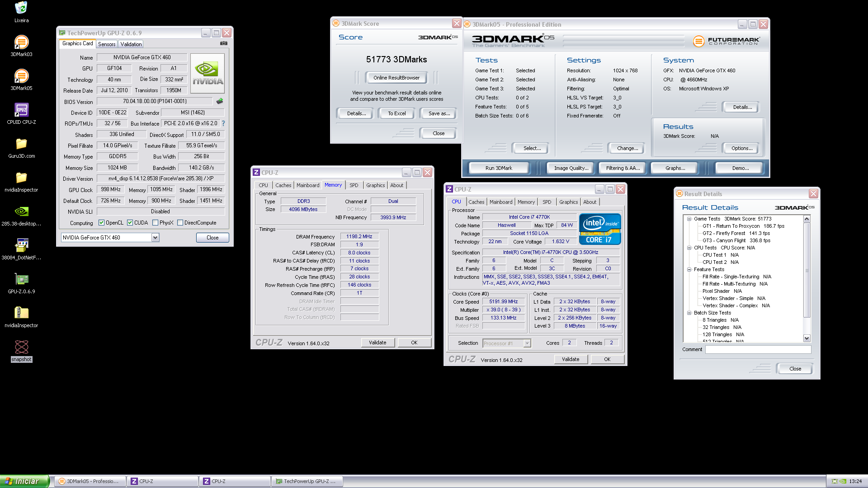Click the Graphs... button

pyautogui.click(x=675, y=168)
